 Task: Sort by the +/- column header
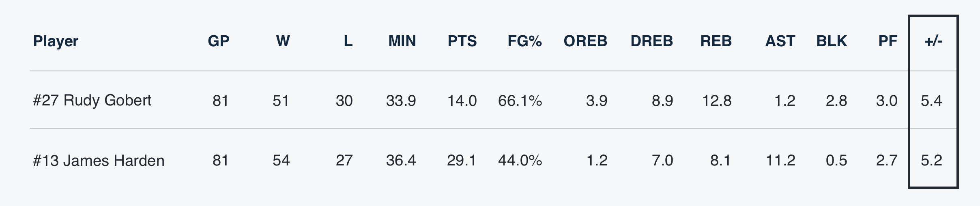pos(933,41)
